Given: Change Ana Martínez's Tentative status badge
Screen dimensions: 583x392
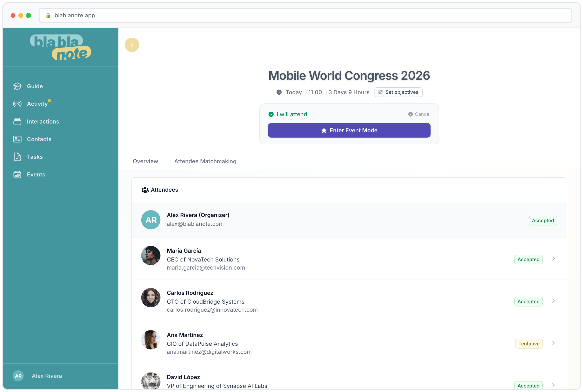Looking at the screenshot, I should tap(528, 344).
